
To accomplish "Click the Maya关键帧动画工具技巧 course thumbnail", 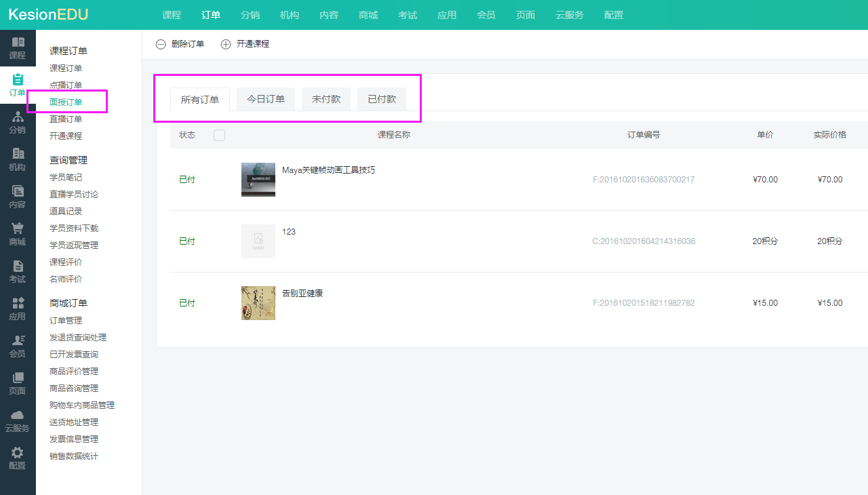I will (258, 180).
